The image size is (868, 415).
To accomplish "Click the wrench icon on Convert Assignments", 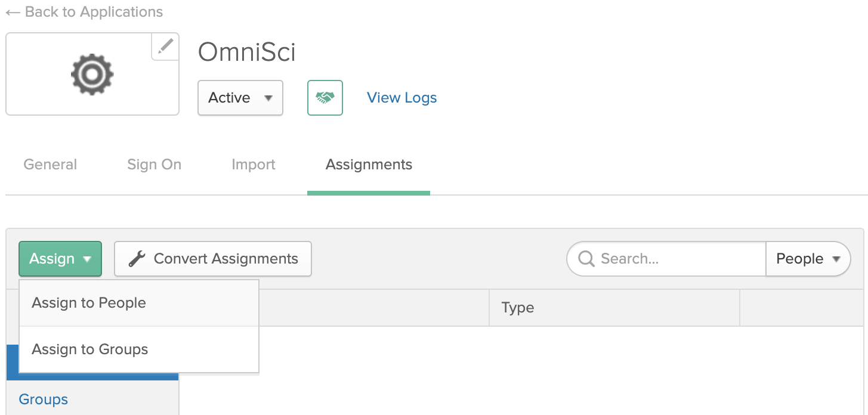I will [x=137, y=259].
